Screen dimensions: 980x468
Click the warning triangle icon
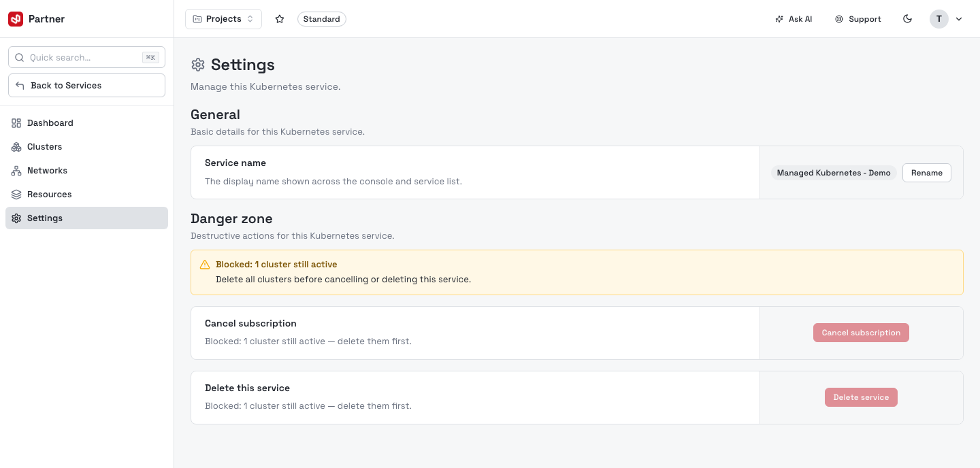(205, 265)
